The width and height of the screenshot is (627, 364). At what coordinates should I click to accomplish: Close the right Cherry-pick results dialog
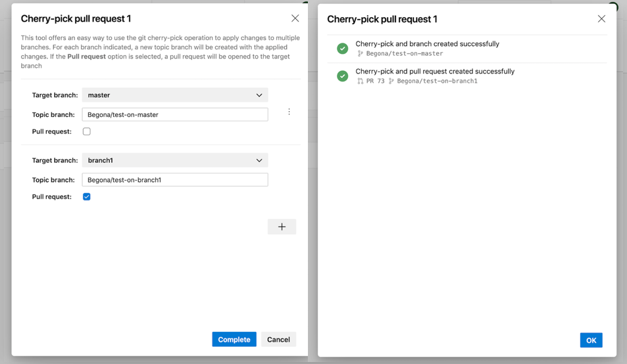point(601,19)
